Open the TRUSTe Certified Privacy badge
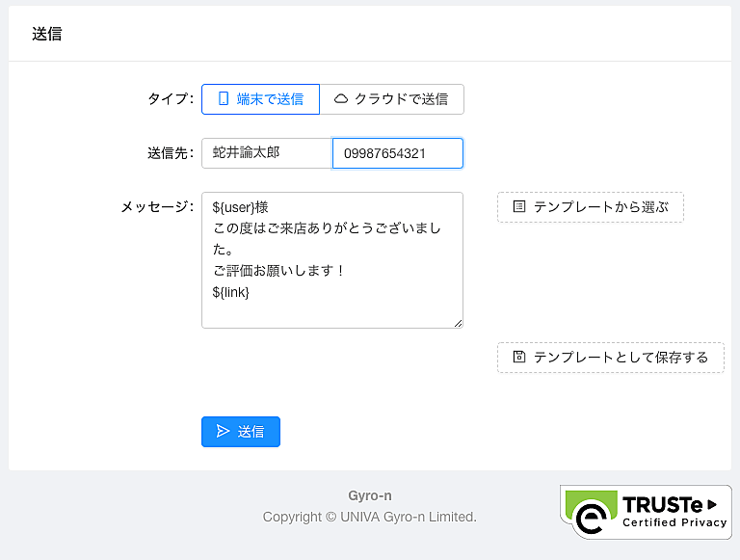Viewport: 740px width, 560px height. click(646, 512)
